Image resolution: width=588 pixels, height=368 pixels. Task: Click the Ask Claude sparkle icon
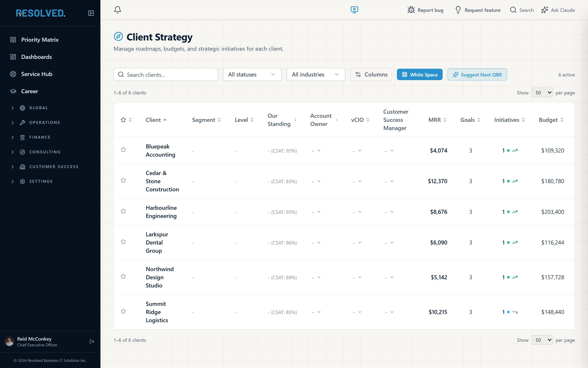545,10
